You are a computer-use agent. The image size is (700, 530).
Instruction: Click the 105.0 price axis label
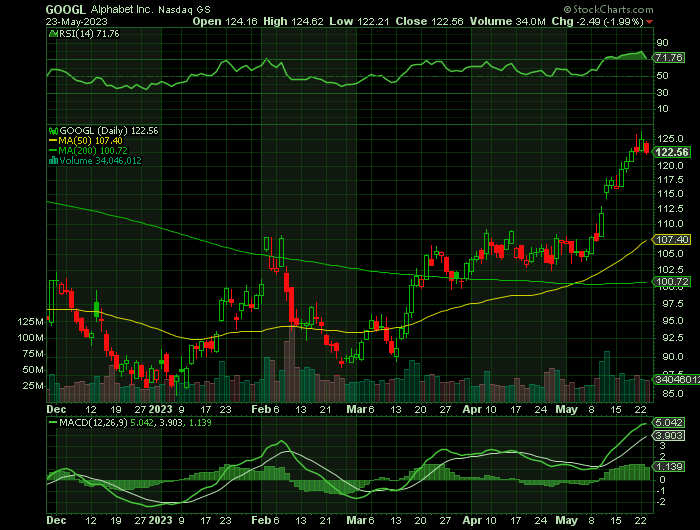(670, 254)
